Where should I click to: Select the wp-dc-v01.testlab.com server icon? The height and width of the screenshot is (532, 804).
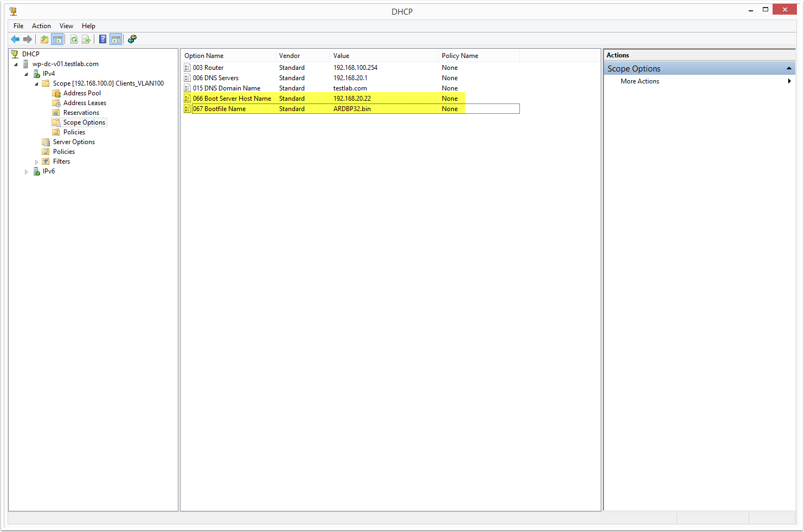tap(25, 64)
